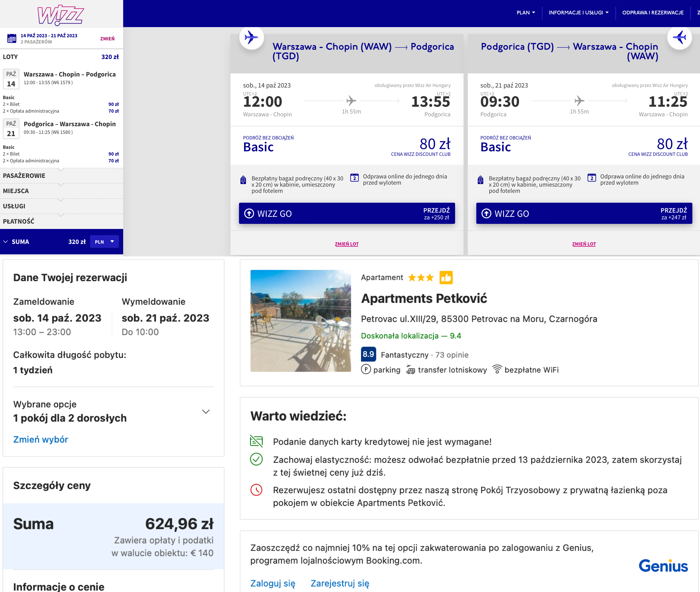Viewport: 700px width, 592px height.
Task: Click ZMIEŃ link next to travel dates
Action: click(x=107, y=39)
